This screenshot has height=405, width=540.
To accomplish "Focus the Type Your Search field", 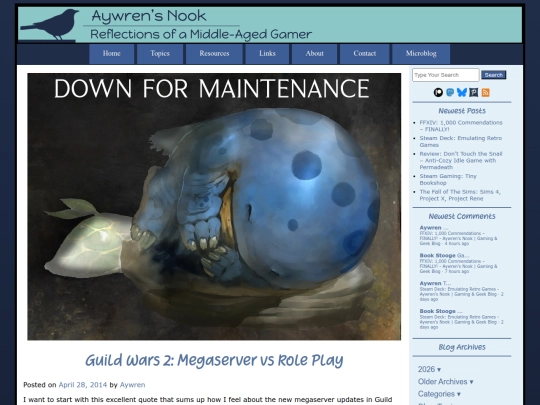I will [x=446, y=75].
